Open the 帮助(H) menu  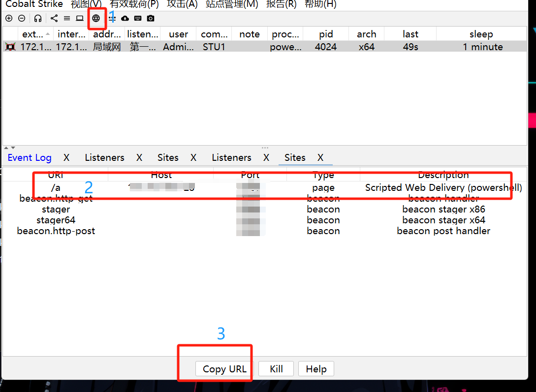(320, 4)
